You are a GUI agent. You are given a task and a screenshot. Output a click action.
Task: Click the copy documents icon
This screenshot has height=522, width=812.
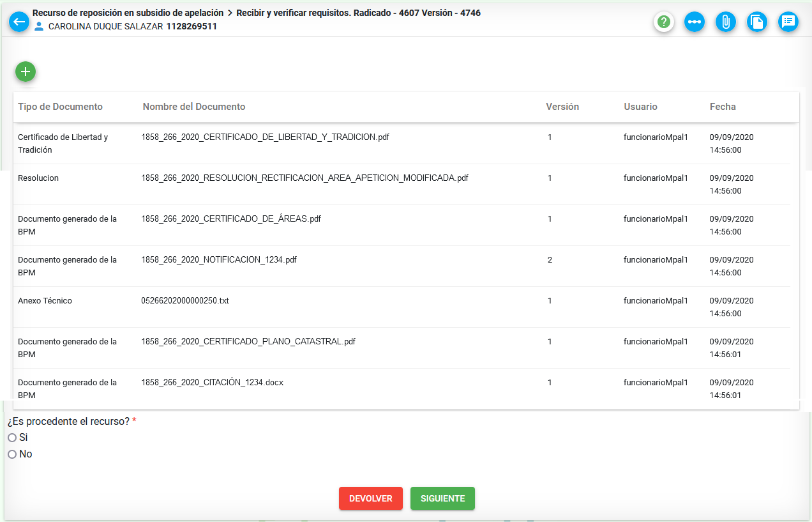click(x=757, y=22)
